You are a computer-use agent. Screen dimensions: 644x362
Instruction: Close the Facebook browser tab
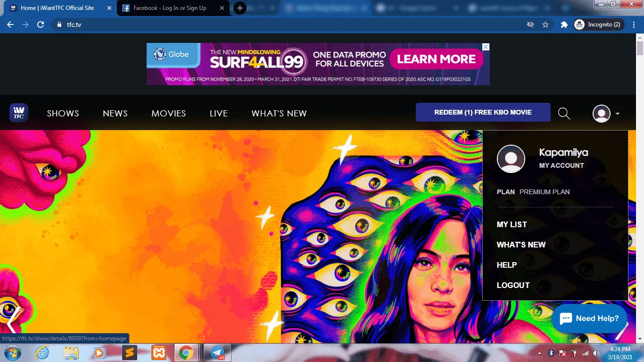[223, 8]
